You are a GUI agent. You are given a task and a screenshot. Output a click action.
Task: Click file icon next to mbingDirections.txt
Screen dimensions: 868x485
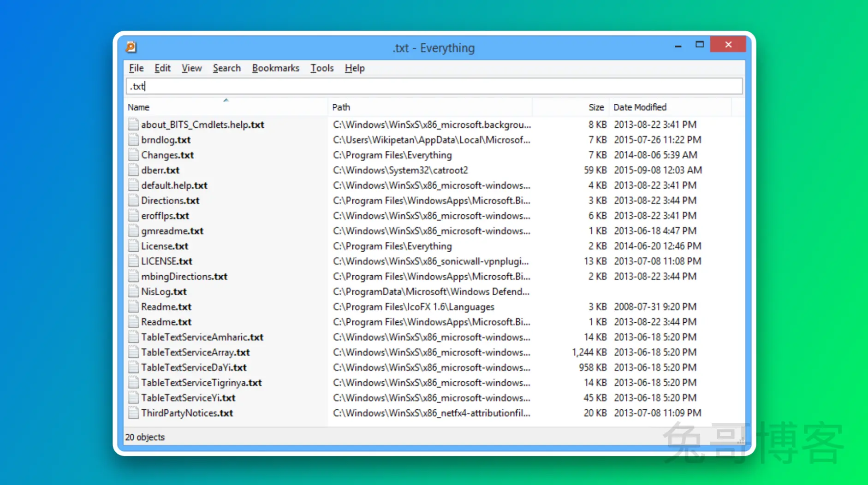coord(133,276)
